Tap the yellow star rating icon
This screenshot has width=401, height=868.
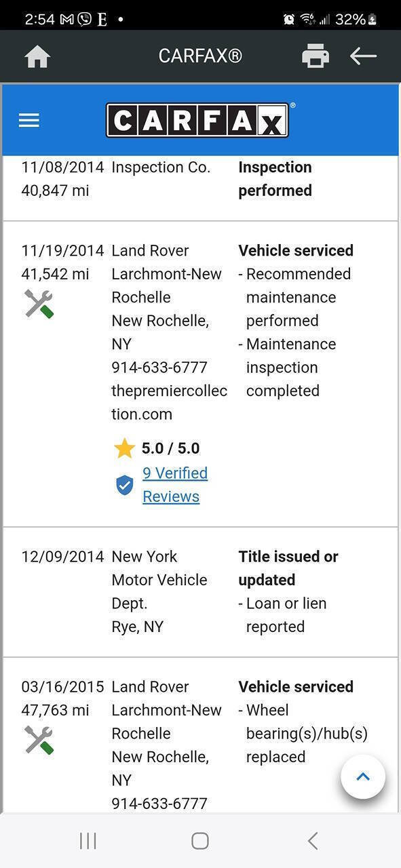(124, 448)
